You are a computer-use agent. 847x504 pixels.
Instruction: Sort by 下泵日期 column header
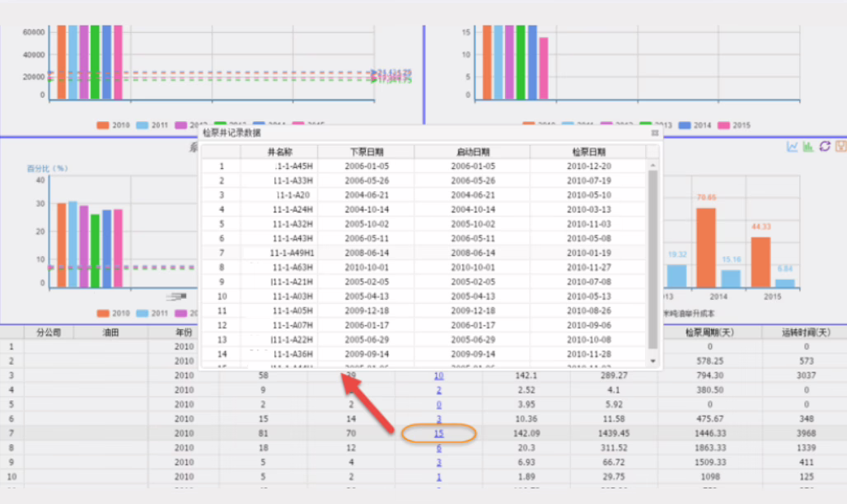click(366, 152)
